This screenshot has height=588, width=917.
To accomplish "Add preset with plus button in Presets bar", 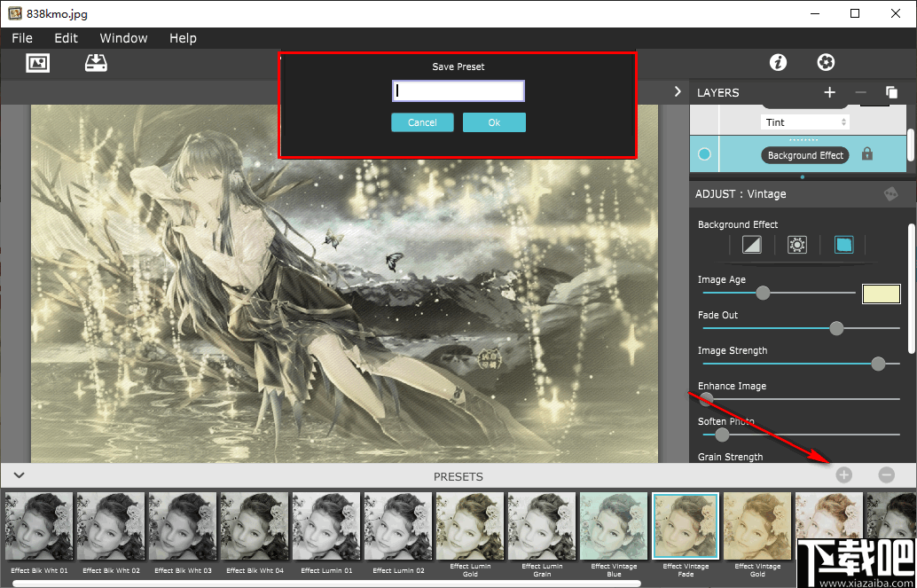I will [843, 475].
